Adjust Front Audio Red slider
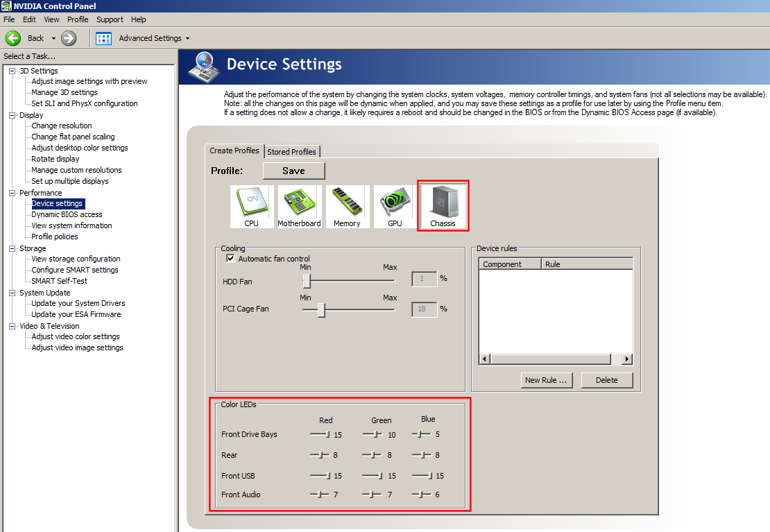Image resolution: width=770 pixels, height=532 pixels. (320, 494)
